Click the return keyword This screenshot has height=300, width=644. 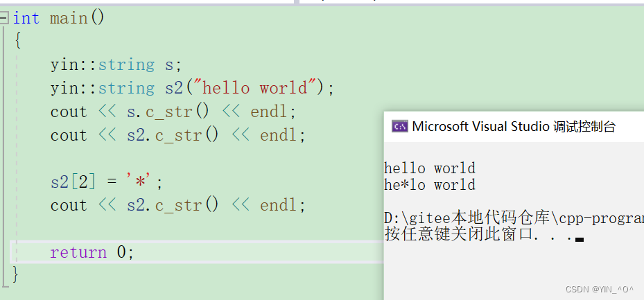click(x=78, y=252)
